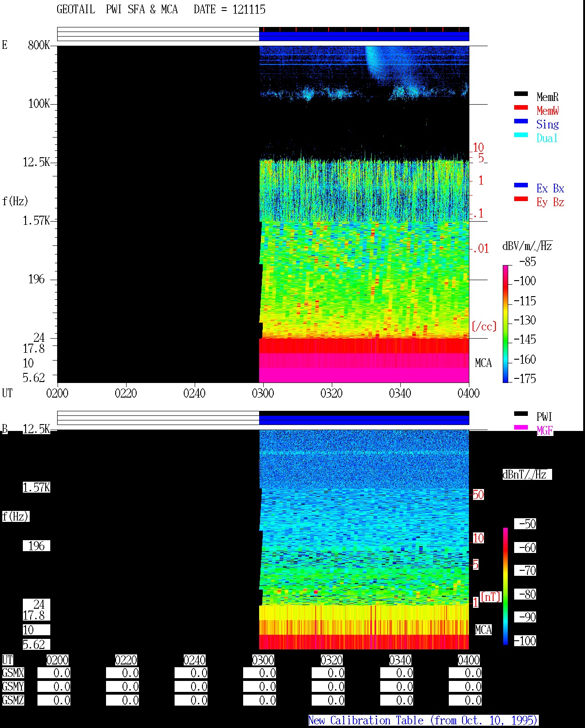Click the "-175" color scale value

click(x=525, y=378)
